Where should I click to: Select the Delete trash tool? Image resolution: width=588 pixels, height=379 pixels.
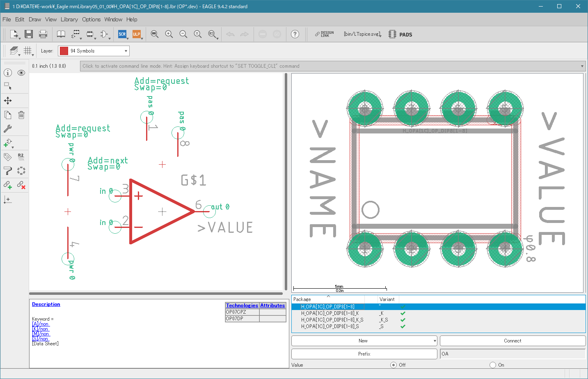click(x=21, y=115)
